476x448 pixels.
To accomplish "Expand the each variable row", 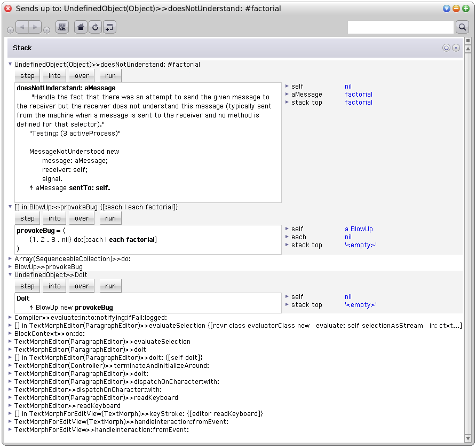I will [287, 237].
